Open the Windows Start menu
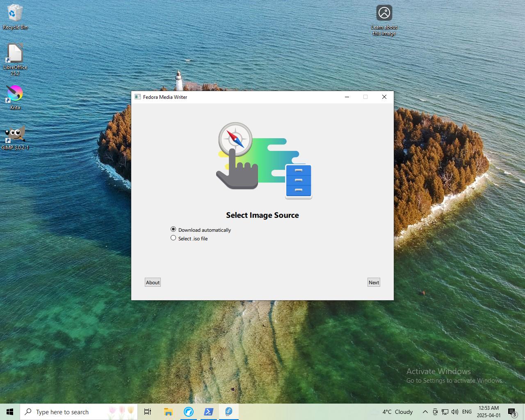Screen dimensions: 525x420 click(10, 412)
